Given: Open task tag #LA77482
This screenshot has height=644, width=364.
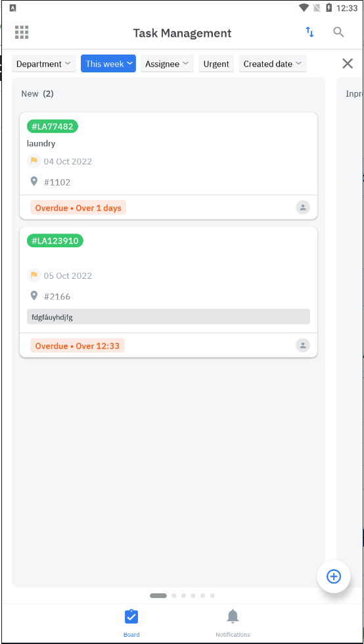Looking at the screenshot, I should (53, 126).
